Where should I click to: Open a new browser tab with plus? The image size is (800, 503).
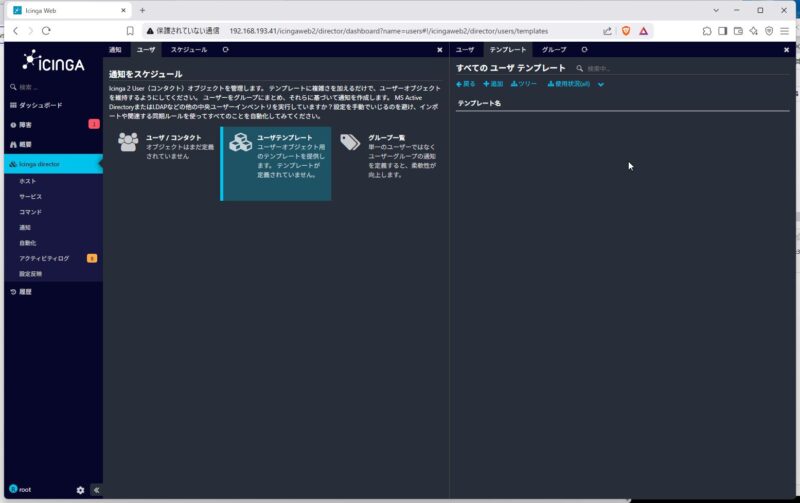[x=142, y=10]
